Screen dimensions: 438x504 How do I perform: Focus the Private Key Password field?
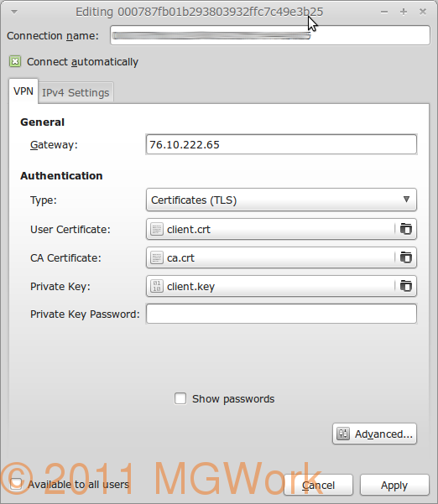click(x=281, y=314)
